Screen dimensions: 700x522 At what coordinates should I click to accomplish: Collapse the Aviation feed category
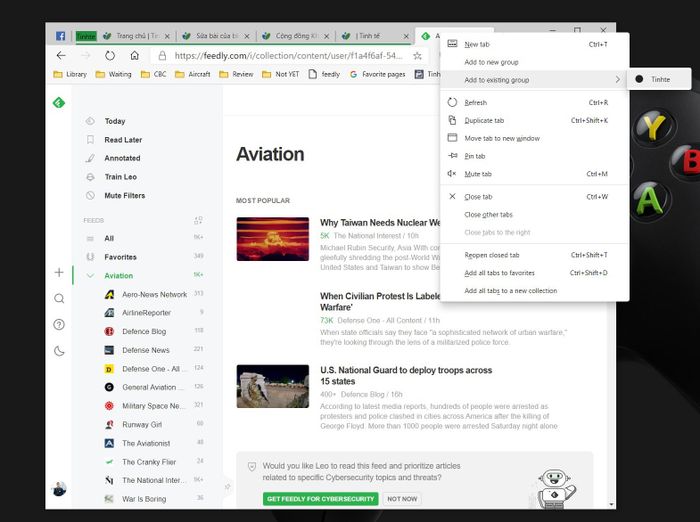coord(90,276)
